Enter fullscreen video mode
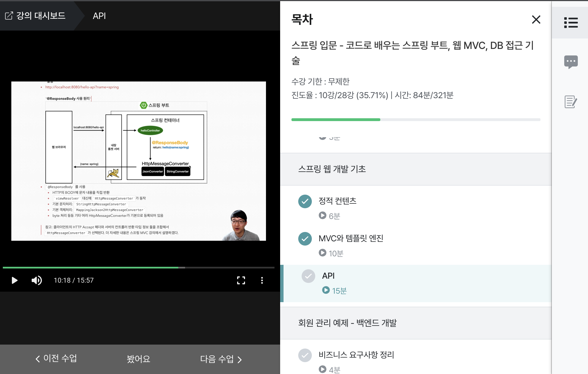The image size is (588, 374). click(x=241, y=280)
